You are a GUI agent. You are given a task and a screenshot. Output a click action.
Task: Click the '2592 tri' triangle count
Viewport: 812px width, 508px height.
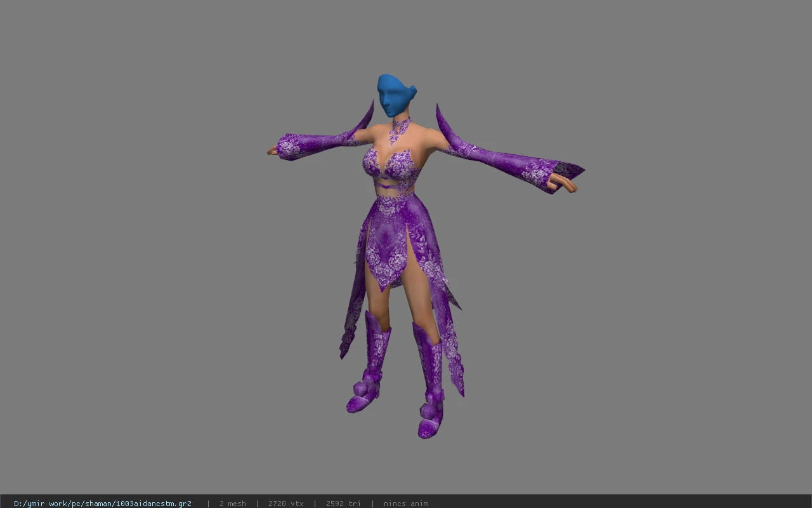pyautogui.click(x=343, y=504)
